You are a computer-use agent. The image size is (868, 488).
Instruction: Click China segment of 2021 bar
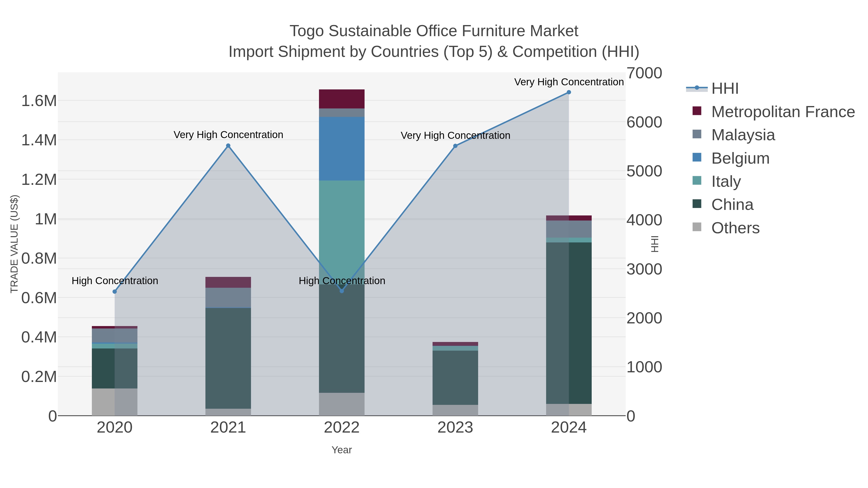pyautogui.click(x=228, y=358)
